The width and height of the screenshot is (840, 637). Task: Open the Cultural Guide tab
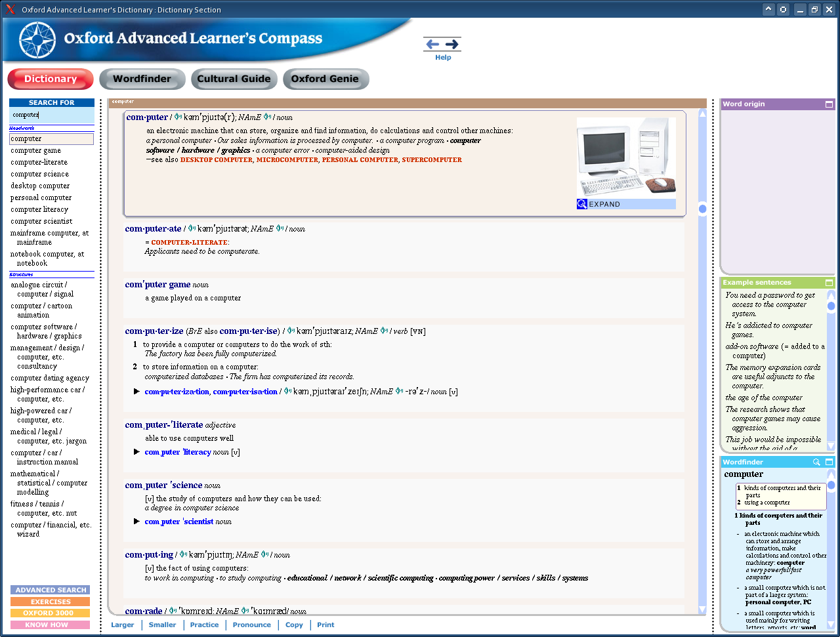[x=234, y=79]
